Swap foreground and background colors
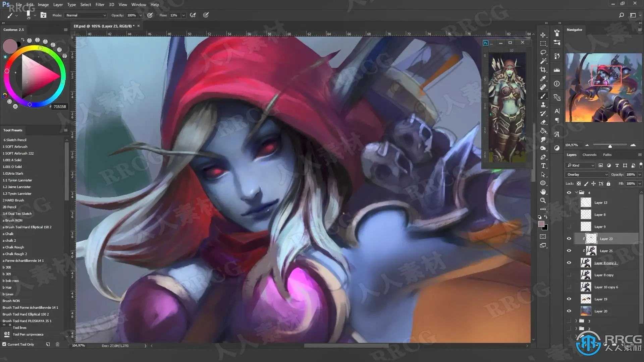 (x=546, y=217)
